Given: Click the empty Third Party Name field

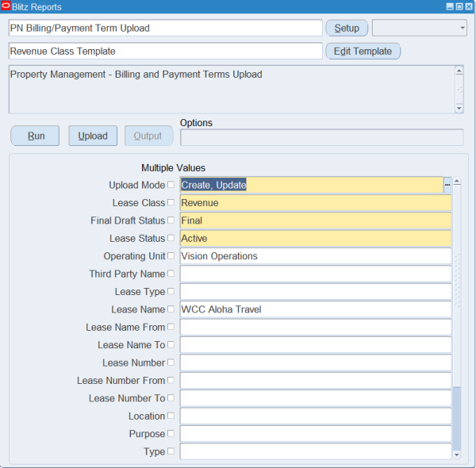Looking at the screenshot, I should tap(316, 274).
